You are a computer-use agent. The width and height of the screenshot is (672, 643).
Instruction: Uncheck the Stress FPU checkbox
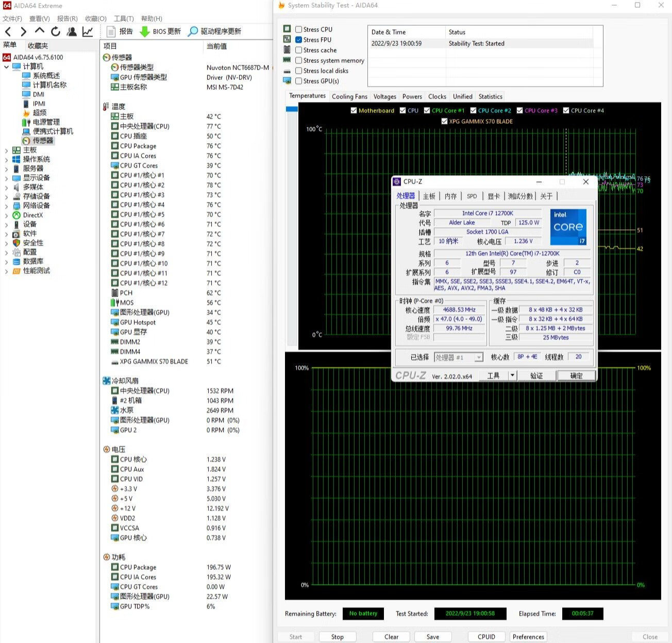pos(298,40)
